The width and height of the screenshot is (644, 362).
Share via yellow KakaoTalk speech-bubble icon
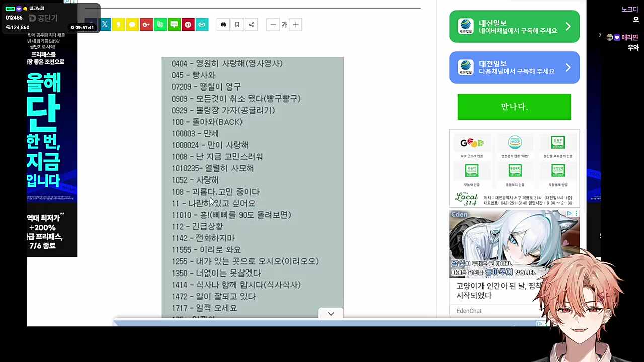pos(132,24)
